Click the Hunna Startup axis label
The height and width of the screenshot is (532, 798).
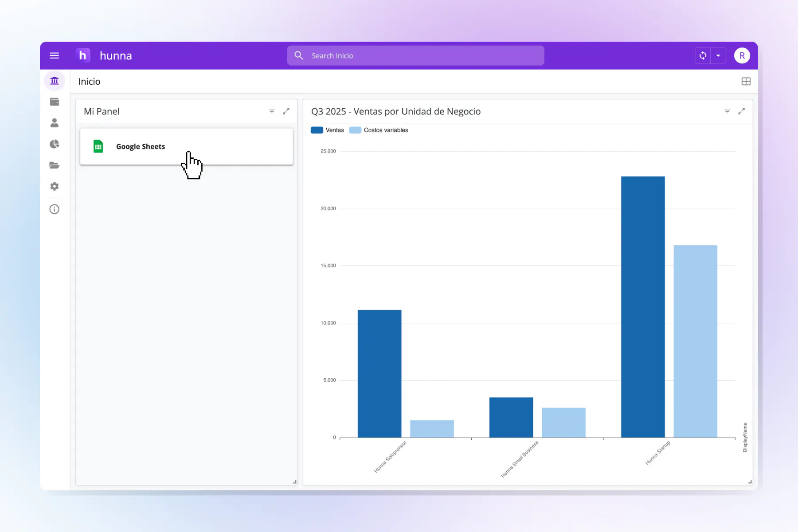point(657,453)
